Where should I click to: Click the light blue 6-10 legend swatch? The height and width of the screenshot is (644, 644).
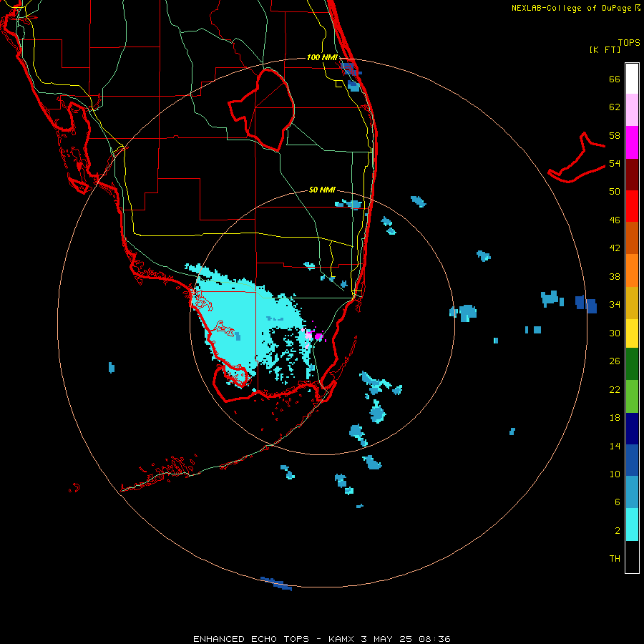(632, 492)
